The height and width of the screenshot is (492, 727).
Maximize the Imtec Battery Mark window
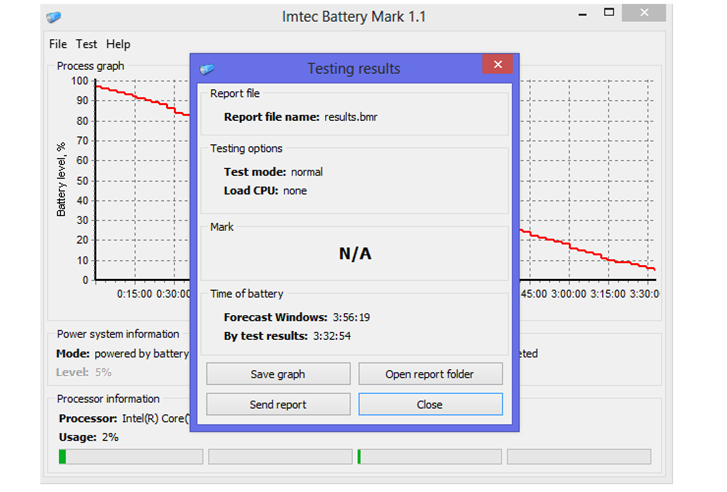[x=609, y=13]
